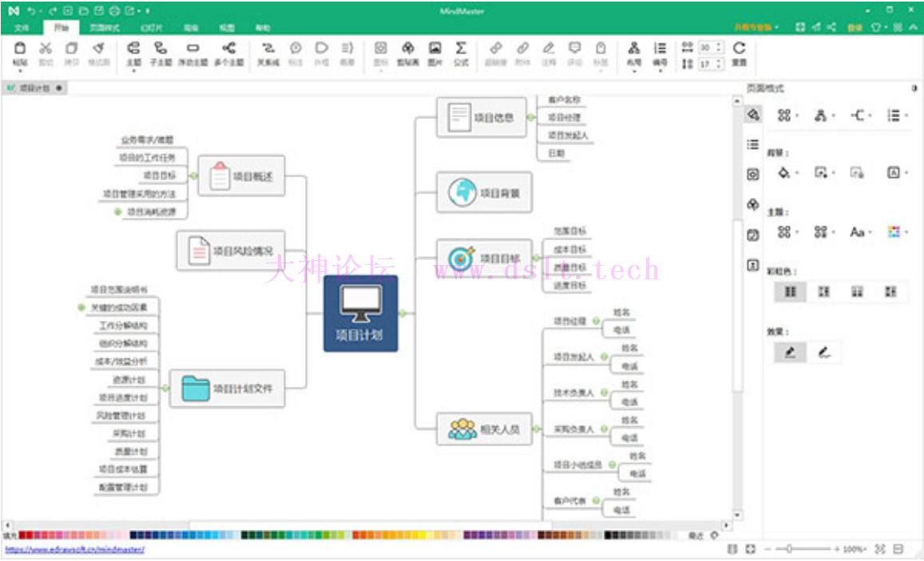The image size is (924, 561).
Task: Click the Relationship line (关系线) tool
Action: pos(268,49)
